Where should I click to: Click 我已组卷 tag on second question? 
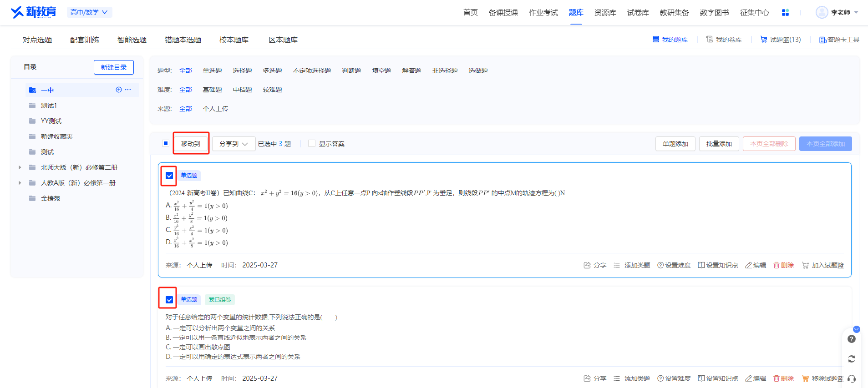(x=220, y=299)
